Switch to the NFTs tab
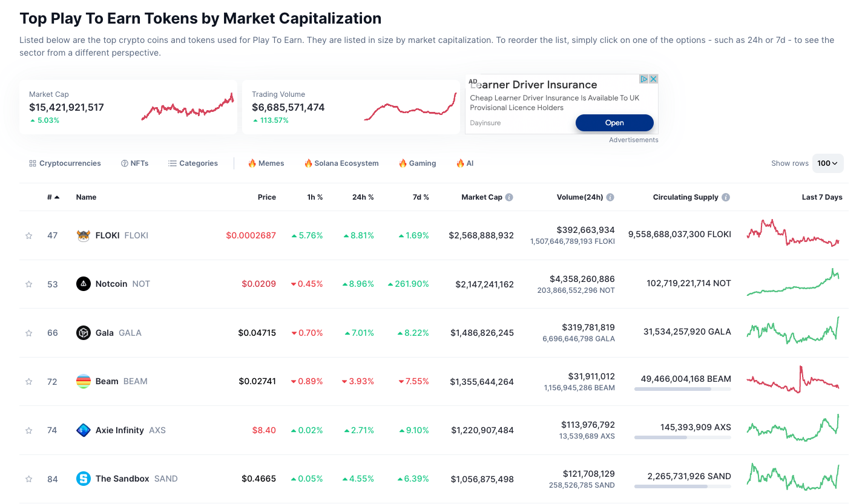865x504 pixels. (x=134, y=163)
